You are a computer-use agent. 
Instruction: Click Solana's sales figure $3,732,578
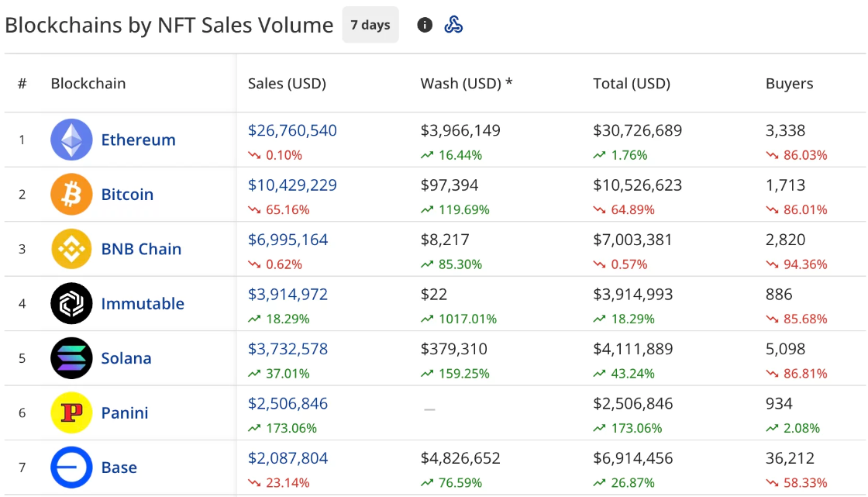(287, 349)
